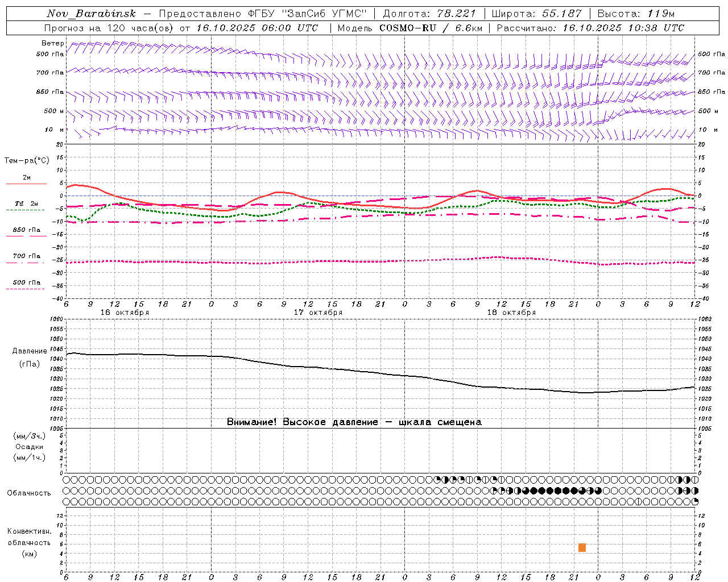
Task: Select the 700 гПа temperature legend label
Action: (27, 256)
